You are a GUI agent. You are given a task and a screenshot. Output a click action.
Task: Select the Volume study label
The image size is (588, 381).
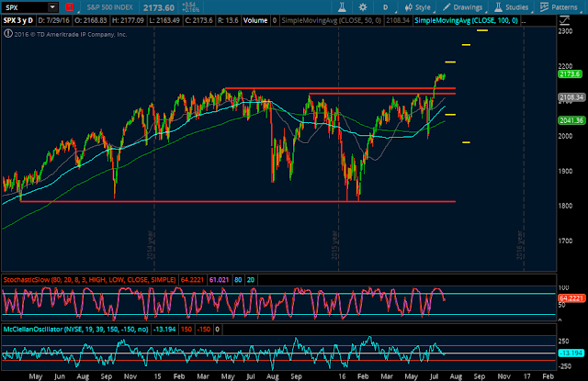click(255, 20)
